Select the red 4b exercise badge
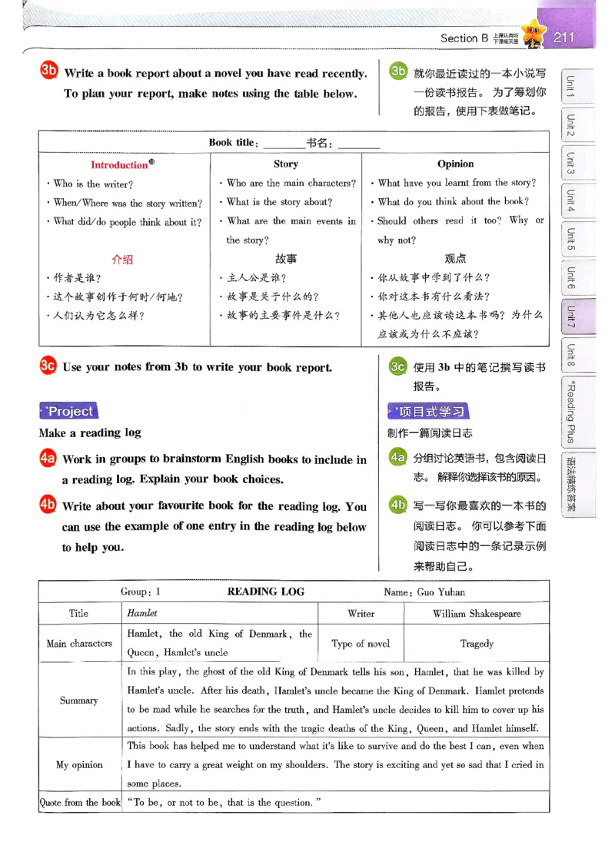 (48, 506)
